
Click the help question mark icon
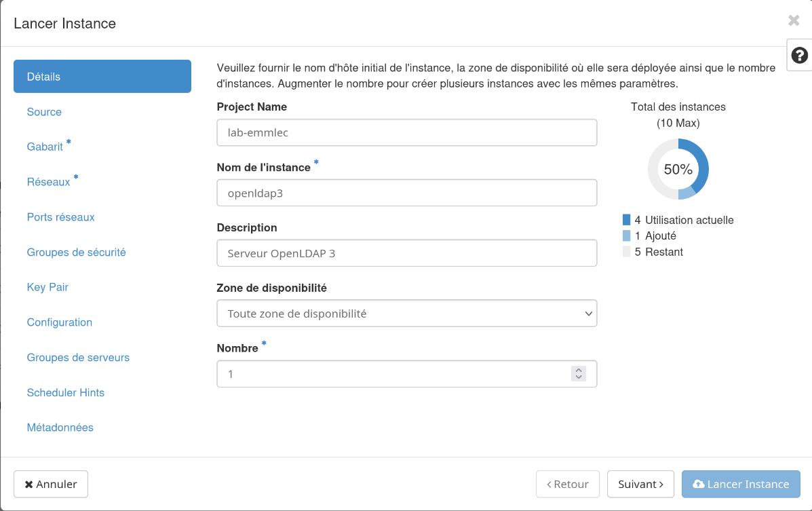coord(799,55)
